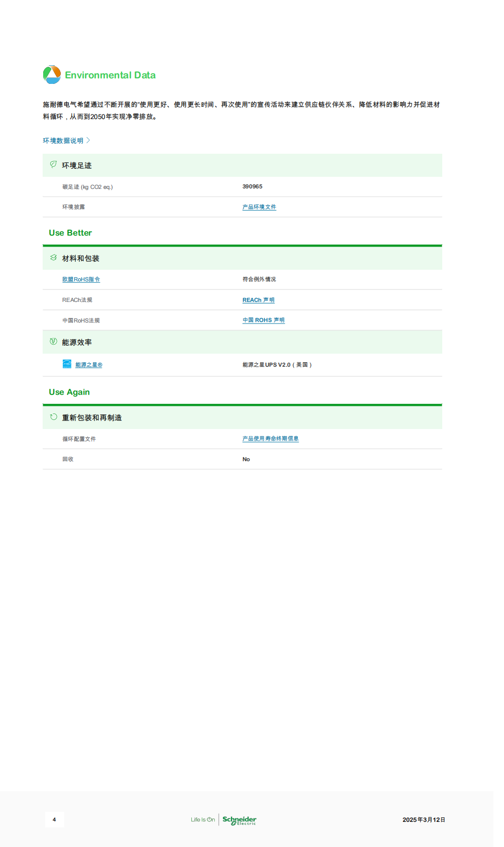Open the 产品环境文件 link
Viewport: 504px width, 847px height.
pyautogui.click(x=259, y=207)
